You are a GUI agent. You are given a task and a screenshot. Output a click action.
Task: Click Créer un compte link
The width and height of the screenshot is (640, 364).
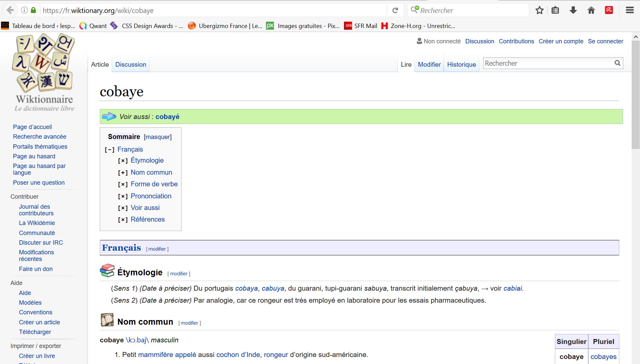pos(561,41)
